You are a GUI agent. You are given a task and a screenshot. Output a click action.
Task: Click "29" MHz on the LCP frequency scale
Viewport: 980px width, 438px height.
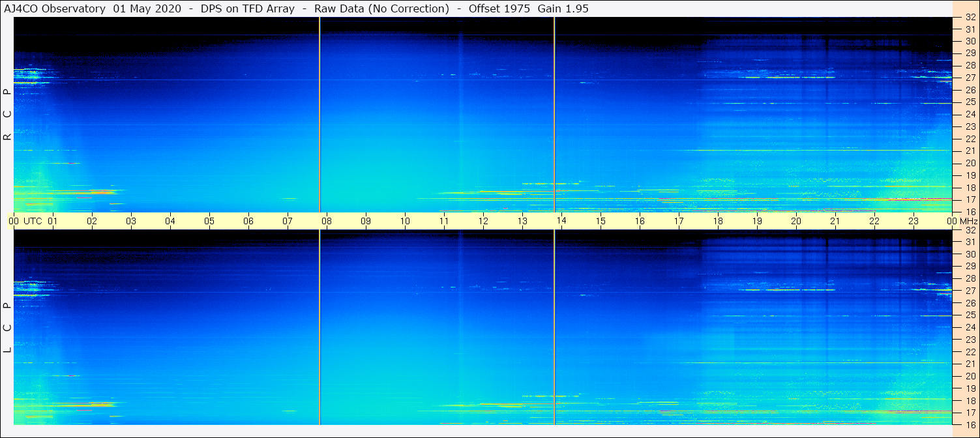click(970, 266)
